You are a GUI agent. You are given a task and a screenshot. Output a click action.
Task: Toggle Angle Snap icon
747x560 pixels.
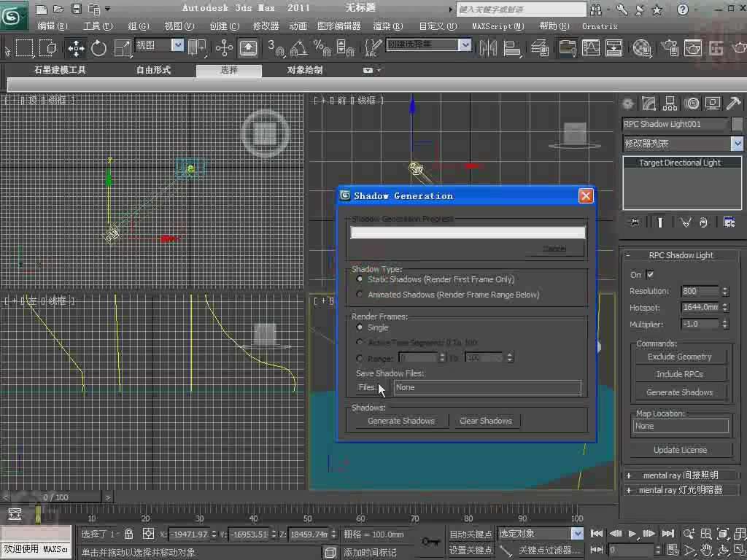click(x=298, y=47)
